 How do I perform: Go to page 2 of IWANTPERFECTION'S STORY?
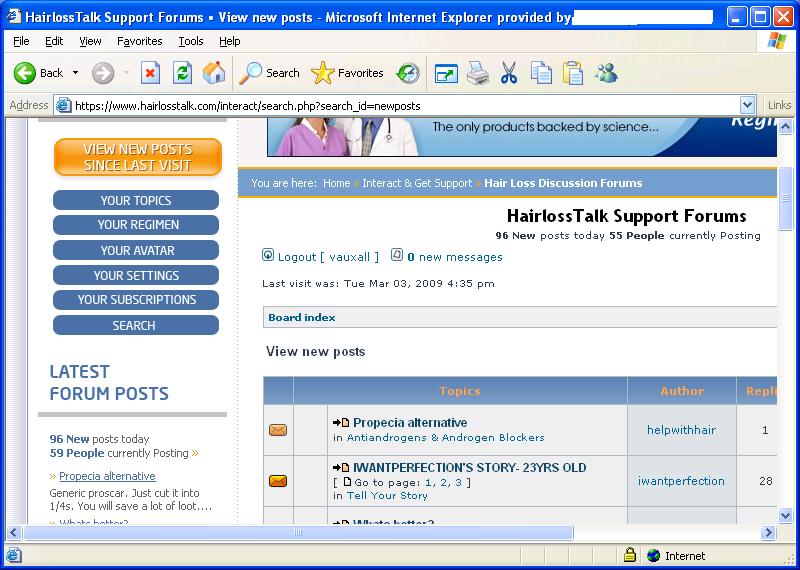pyautogui.click(x=444, y=482)
